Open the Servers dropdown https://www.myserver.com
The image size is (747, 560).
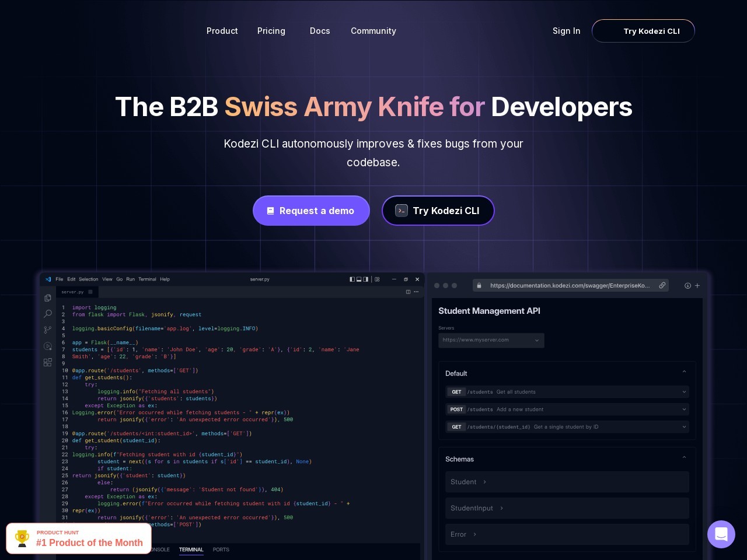click(x=491, y=340)
